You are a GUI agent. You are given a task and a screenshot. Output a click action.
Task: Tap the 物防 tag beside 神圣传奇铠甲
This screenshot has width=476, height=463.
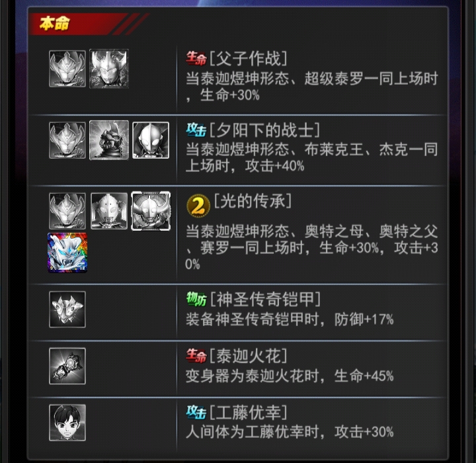point(196,299)
